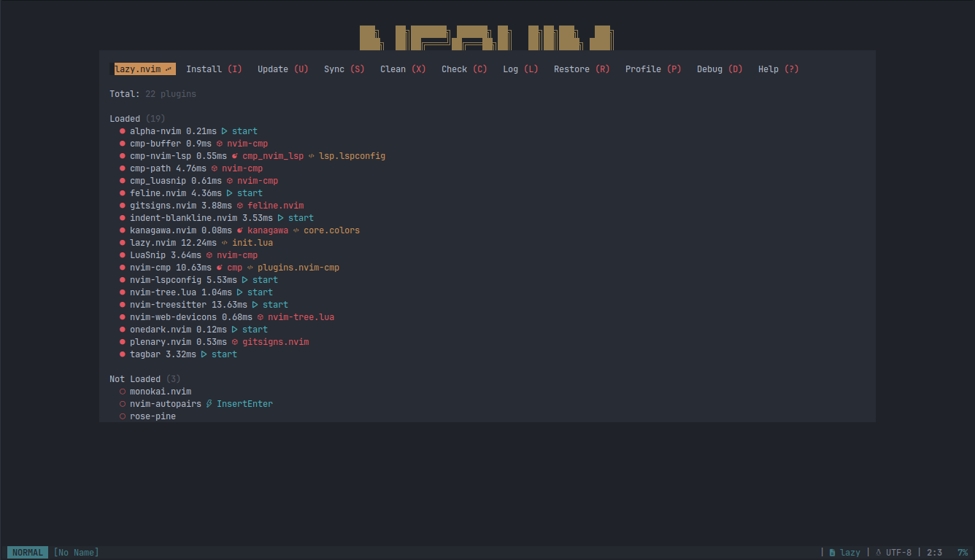Screen dimensions: 975x560
Task: Click the UTF-8 encoding in statusline
Action: point(898,553)
